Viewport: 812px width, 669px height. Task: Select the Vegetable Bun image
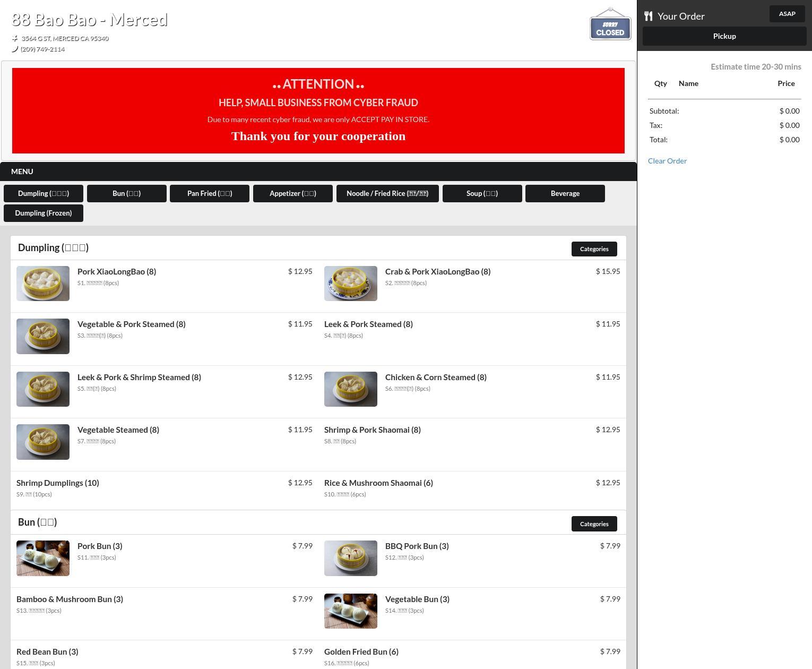click(x=351, y=611)
